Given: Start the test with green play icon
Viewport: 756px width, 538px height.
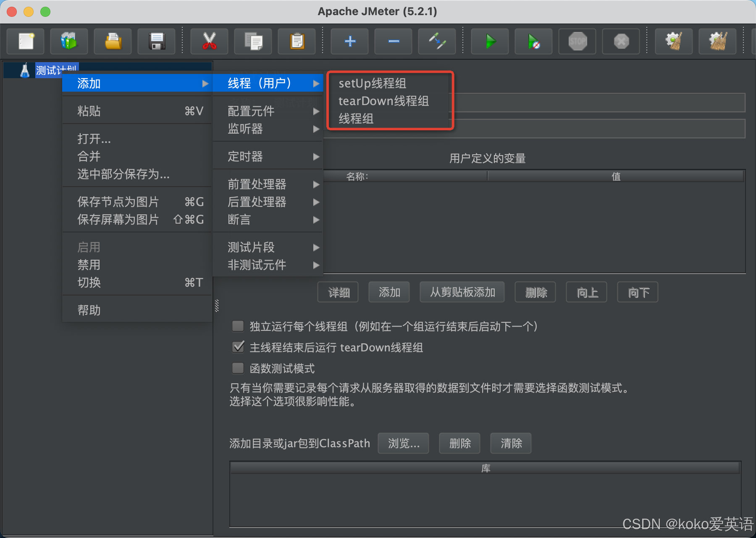Looking at the screenshot, I should 490,41.
